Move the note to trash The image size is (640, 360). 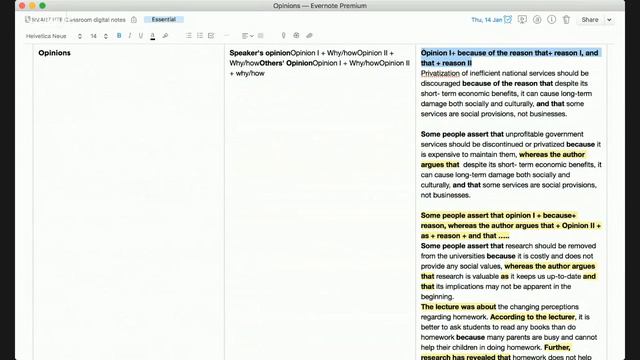(x=566, y=20)
